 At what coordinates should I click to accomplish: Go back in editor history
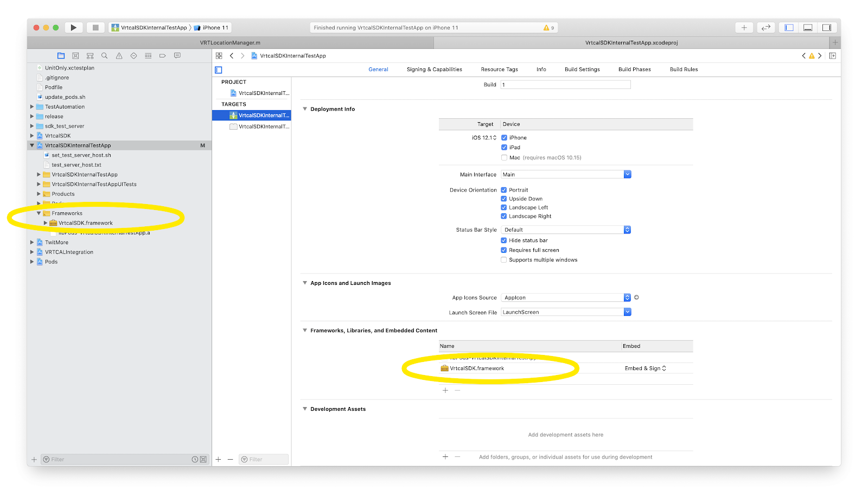(232, 56)
